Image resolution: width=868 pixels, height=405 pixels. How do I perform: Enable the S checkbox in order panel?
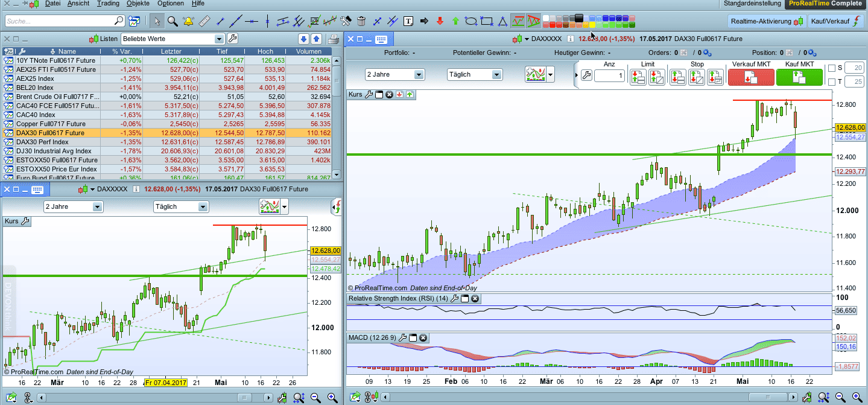[832, 68]
